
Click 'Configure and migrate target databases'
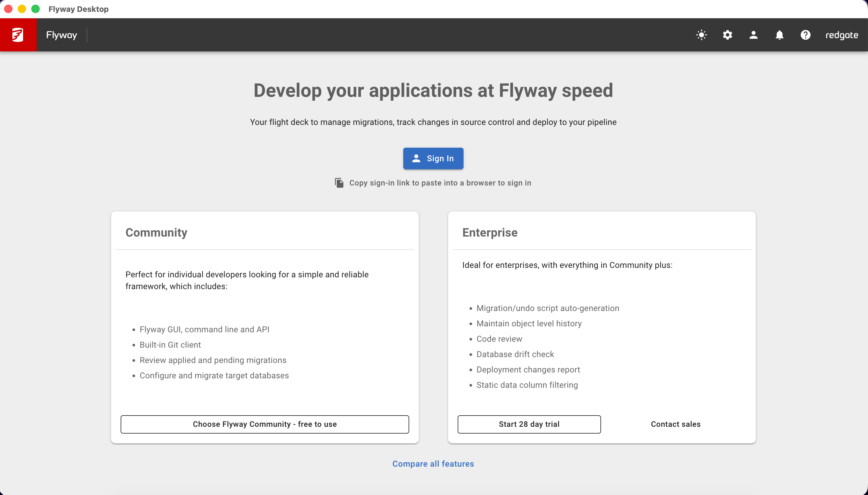(x=214, y=375)
